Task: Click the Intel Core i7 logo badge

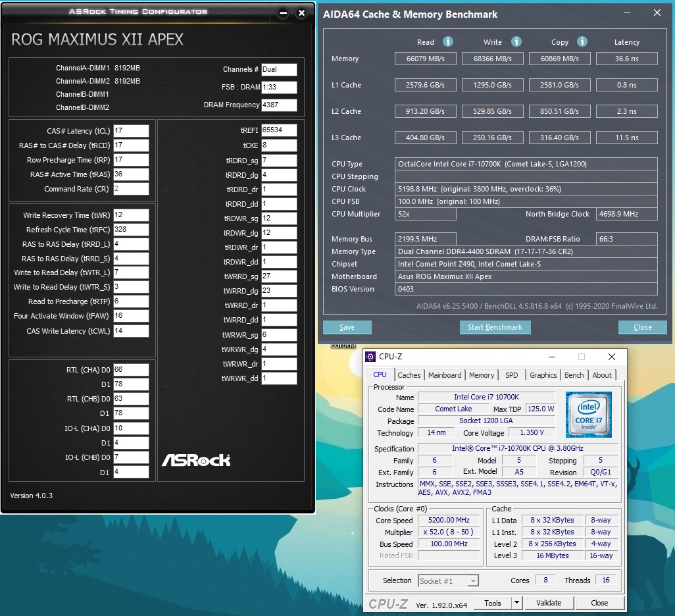Action: (x=588, y=415)
